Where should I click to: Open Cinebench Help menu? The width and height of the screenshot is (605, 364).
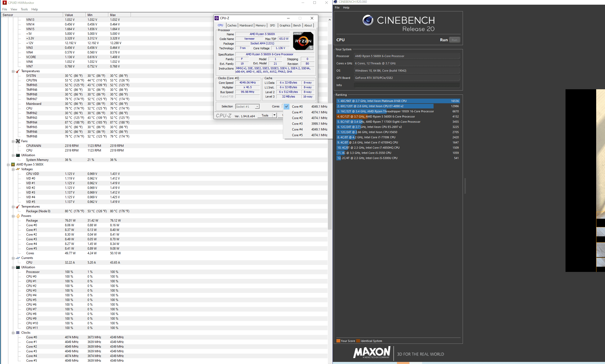pyautogui.click(x=346, y=8)
